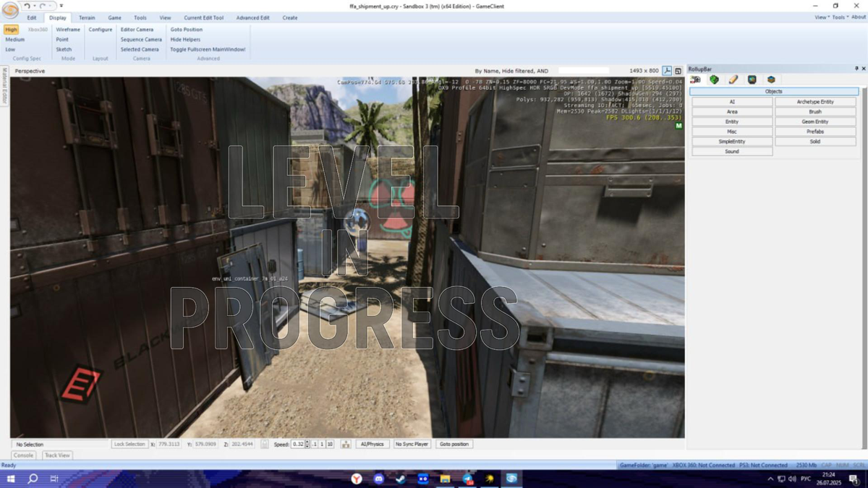Click the 'By Name, Hide filtered, AND' filter text
This screenshot has height=488, width=868.
click(x=511, y=71)
